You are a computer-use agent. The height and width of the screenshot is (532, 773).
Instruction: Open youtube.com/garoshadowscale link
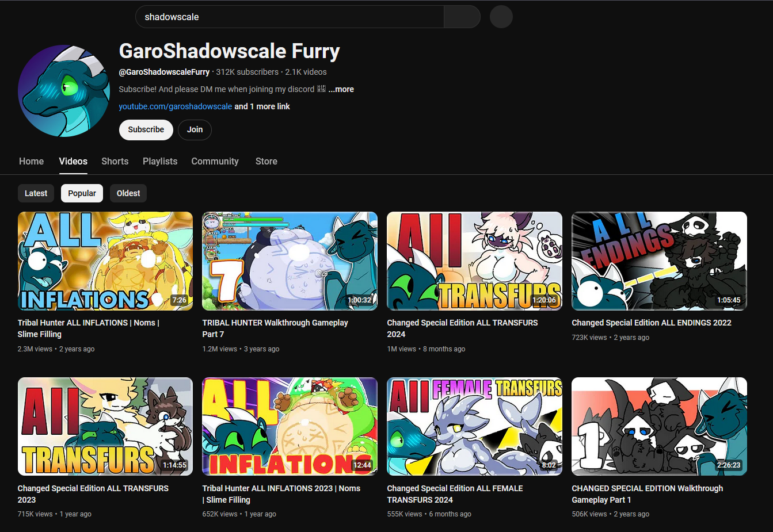(176, 106)
